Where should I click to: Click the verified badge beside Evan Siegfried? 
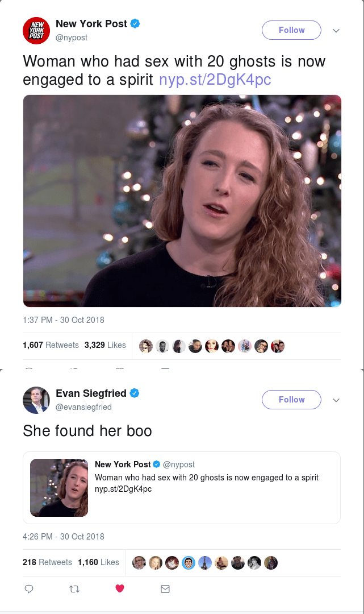coord(135,393)
